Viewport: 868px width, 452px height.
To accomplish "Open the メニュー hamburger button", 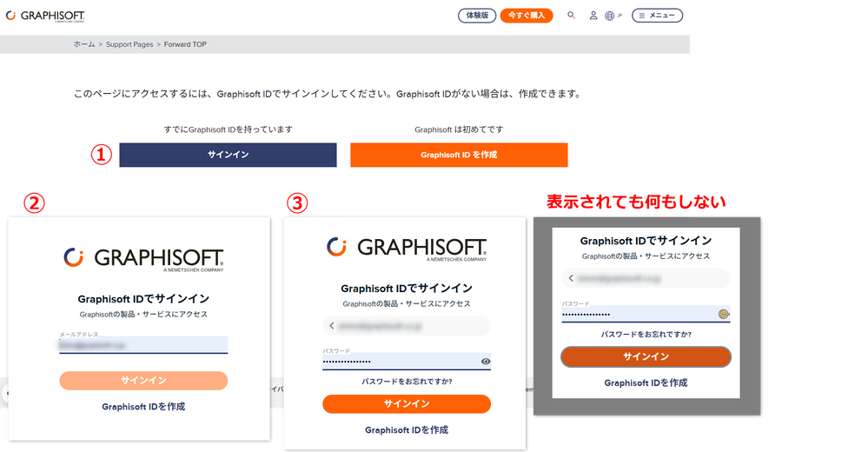I will [657, 16].
